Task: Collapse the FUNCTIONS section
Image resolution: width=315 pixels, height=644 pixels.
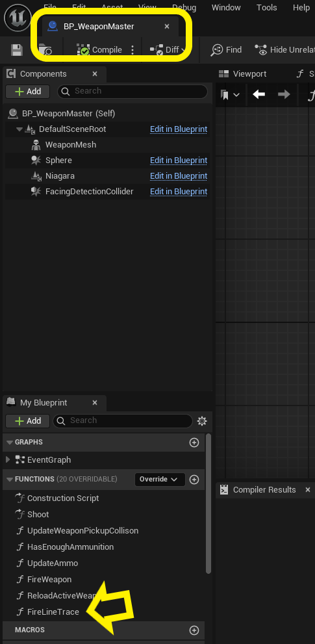Action: tap(10, 480)
